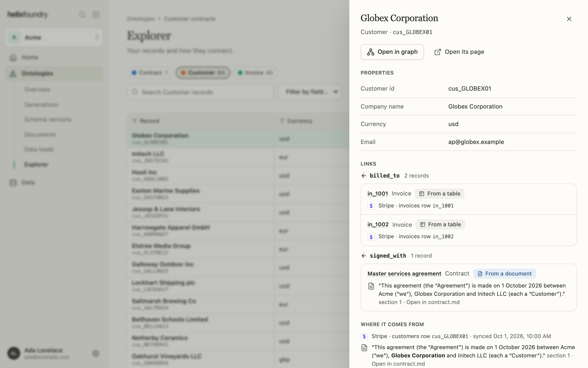Image resolution: width=588 pixels, height=368 pixels.
Task: Open the in_1001 invoice link
Action: click(x=377, y=193)
